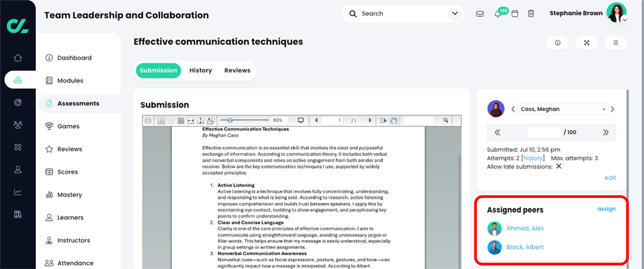Go to next learner arrow

coord(612,109)
